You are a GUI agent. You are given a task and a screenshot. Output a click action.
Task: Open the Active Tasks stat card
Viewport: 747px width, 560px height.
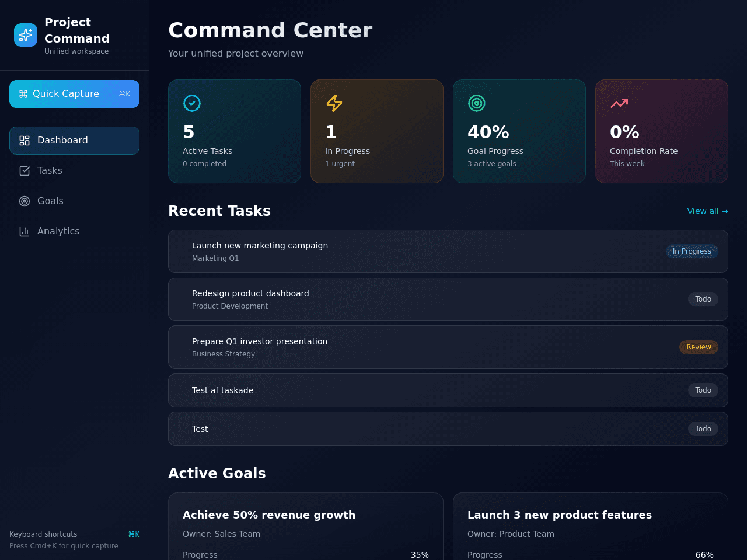point(235,131)
